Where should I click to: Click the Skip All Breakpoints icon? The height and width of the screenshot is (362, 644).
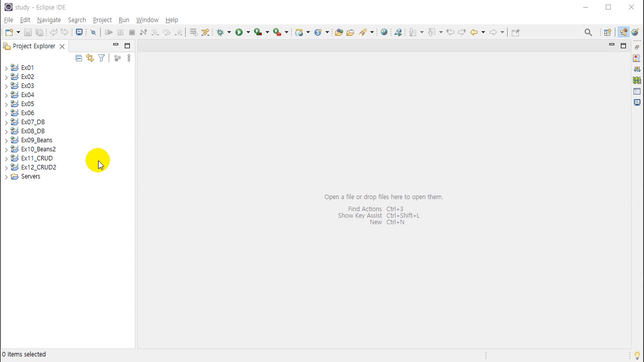pyautogui.click(x=93, y=32)
